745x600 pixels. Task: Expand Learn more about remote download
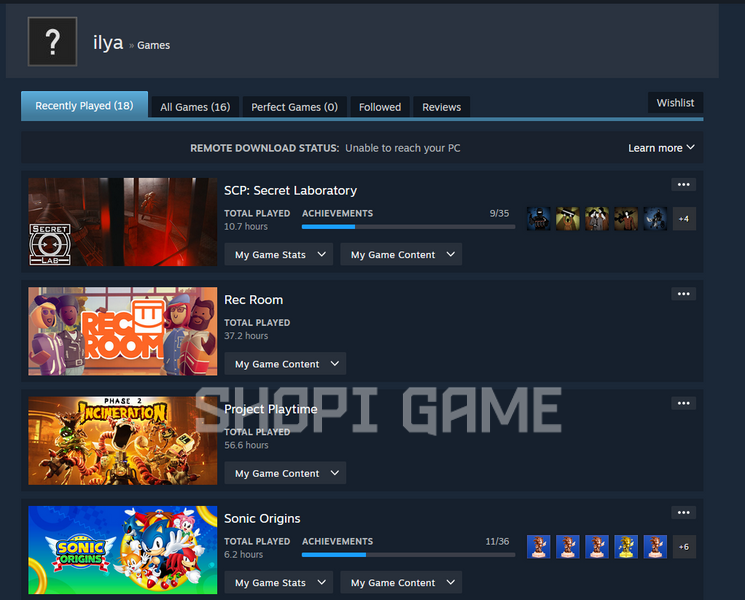tap(661, 148)
